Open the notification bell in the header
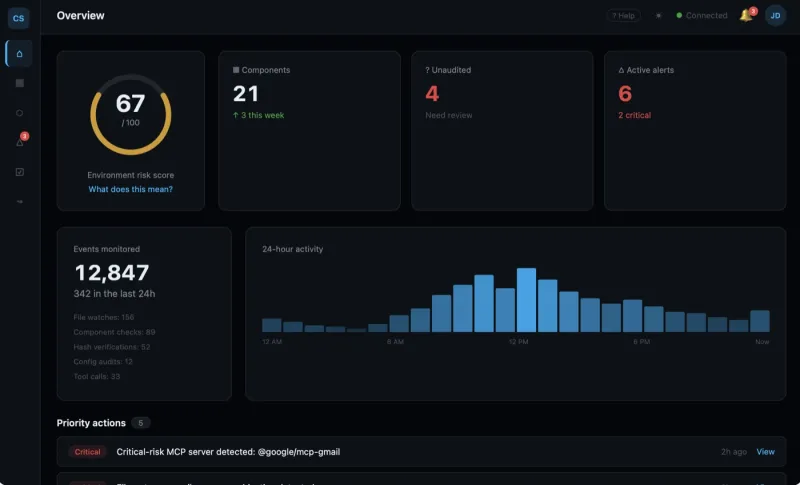 747,15
